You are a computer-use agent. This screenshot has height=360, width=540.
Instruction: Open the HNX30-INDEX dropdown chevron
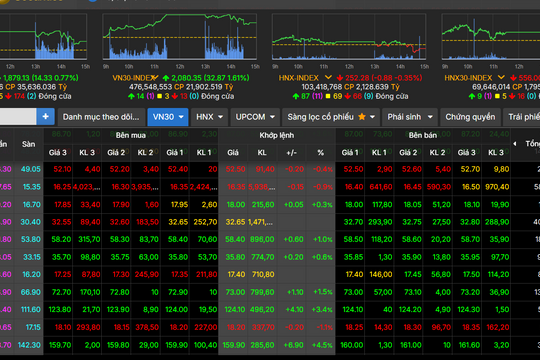tap(501, 78)
